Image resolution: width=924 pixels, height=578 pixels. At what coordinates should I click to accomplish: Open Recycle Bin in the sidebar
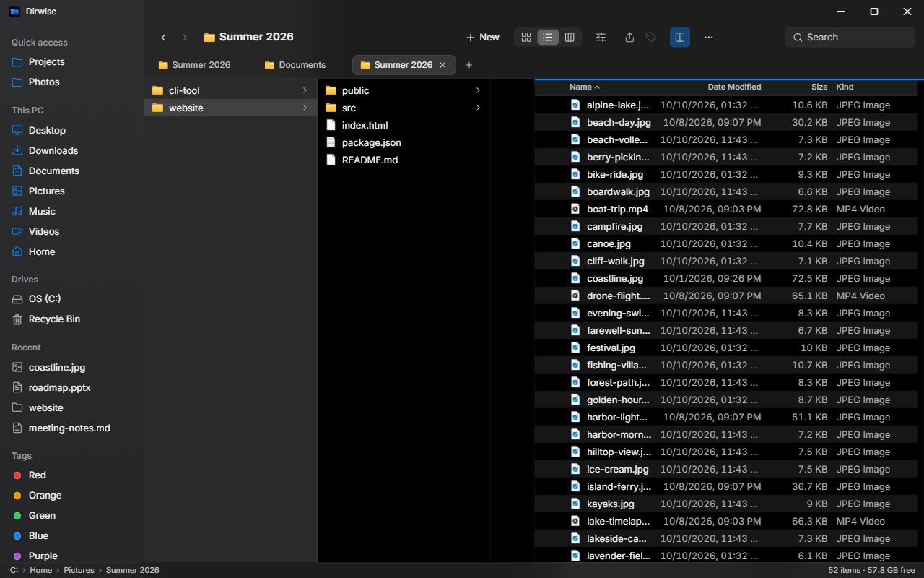tap(72, 319)
